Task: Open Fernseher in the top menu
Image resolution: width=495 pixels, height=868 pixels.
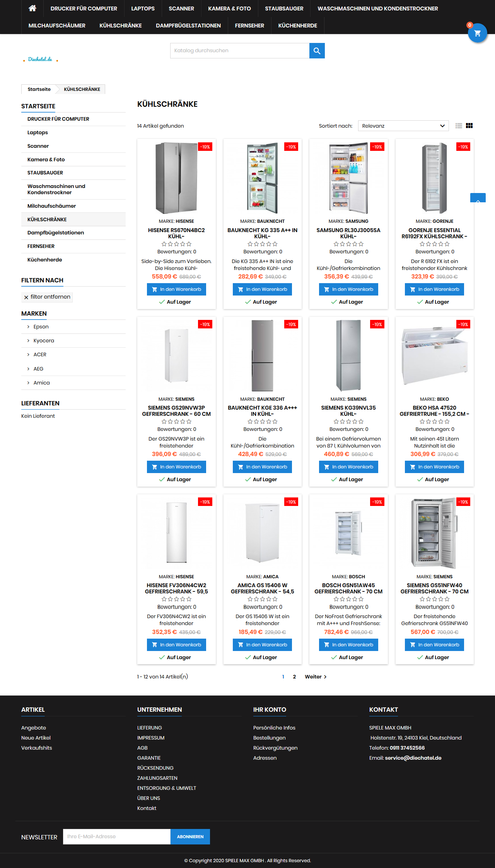Action: [249, 26]
